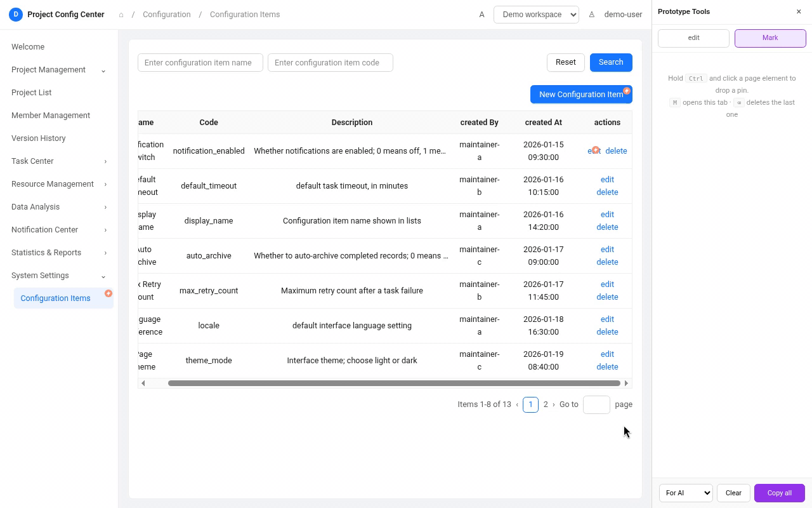
Task: Click the user avatar icon beside demo-user
Action: click(591, 14)
